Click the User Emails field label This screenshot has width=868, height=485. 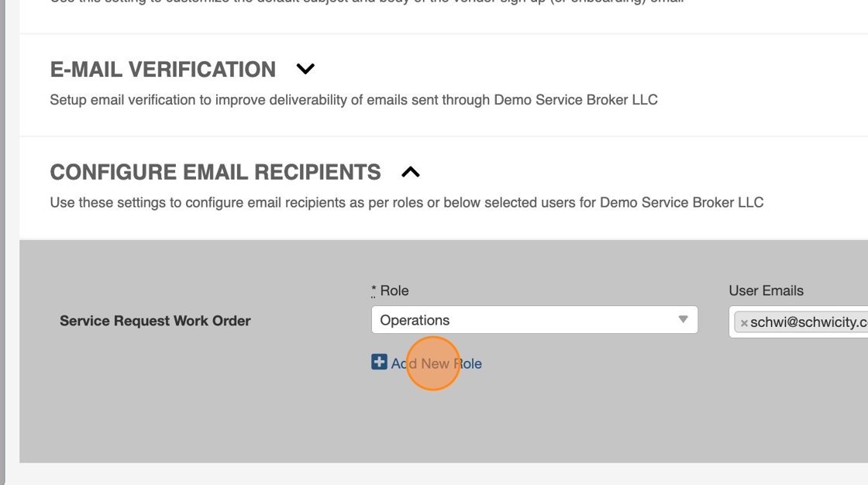click(766, 291)
